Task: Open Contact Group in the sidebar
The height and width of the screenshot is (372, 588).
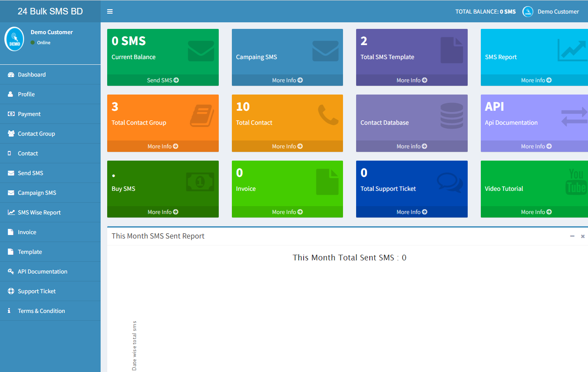Action: point(36,134)
